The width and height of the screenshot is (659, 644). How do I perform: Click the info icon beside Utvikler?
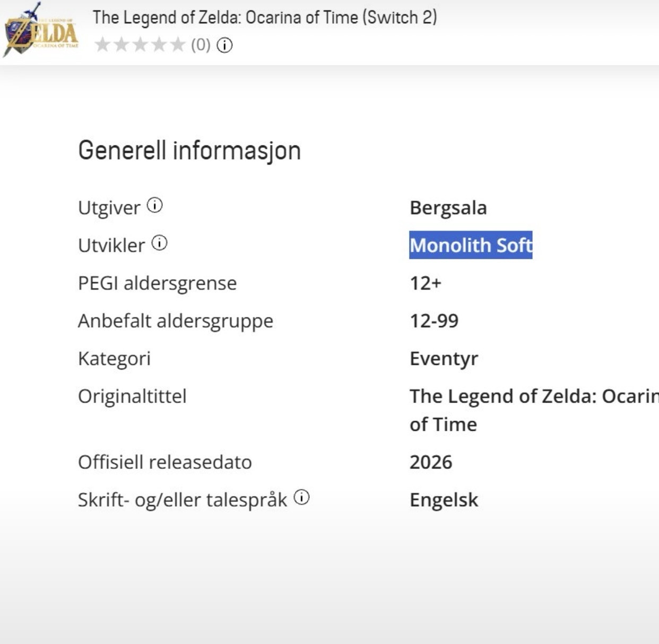pos(159,243)
